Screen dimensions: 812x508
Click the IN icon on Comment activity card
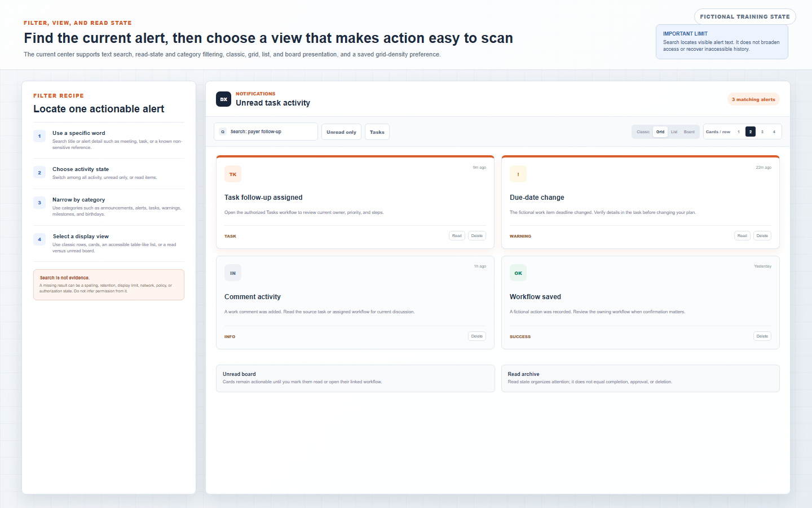[x=233, y=273]
